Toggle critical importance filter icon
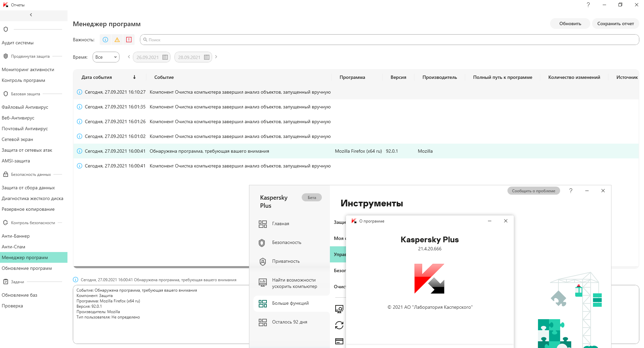 (x=129, y=40)
